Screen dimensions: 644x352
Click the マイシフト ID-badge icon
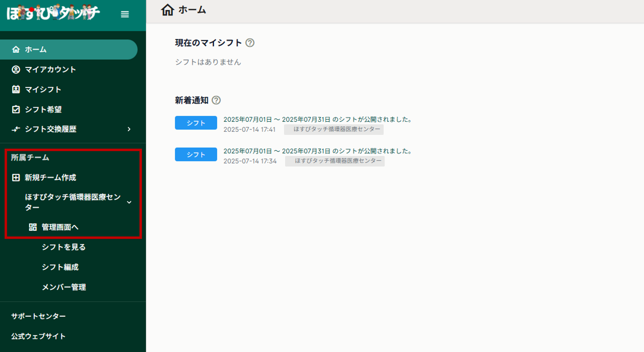[x=16, y=89]
